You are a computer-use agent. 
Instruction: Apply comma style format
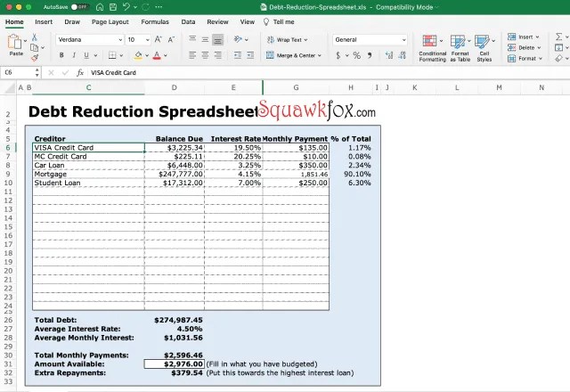(x=370, y=55)
